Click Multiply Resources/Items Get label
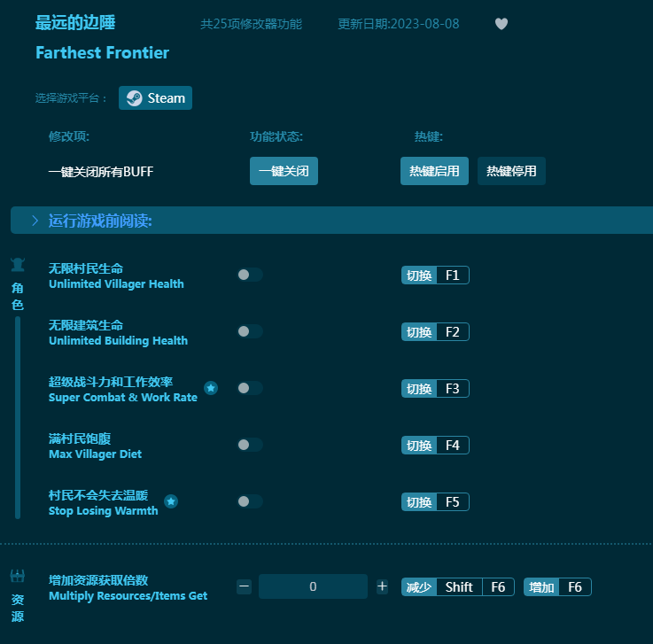This screenshot has height=644, width=653. click(128, 595)
